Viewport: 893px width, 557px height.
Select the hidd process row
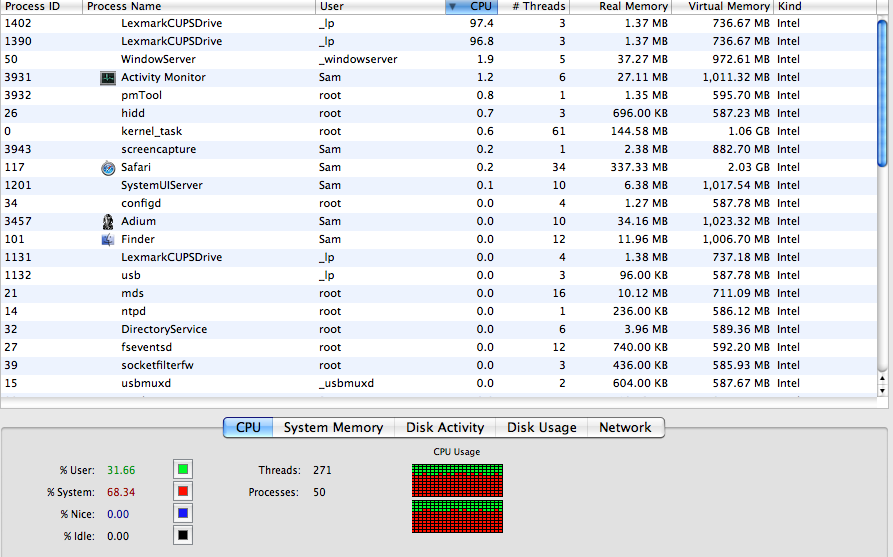click(x=439, y=113)
